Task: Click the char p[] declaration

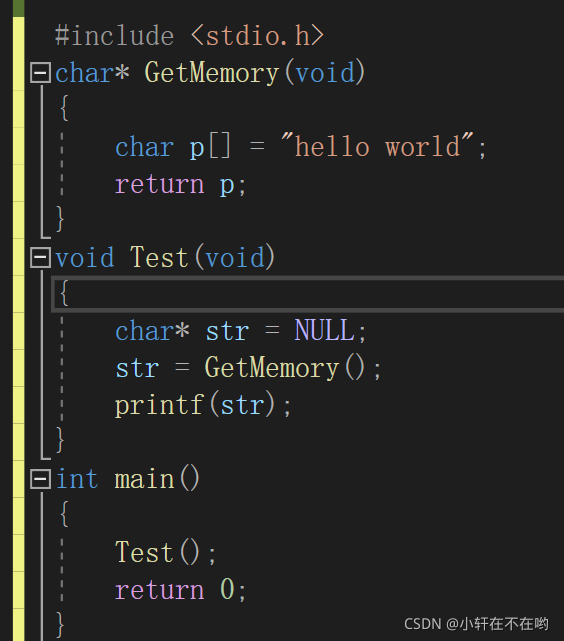Action: coord(173,146)
